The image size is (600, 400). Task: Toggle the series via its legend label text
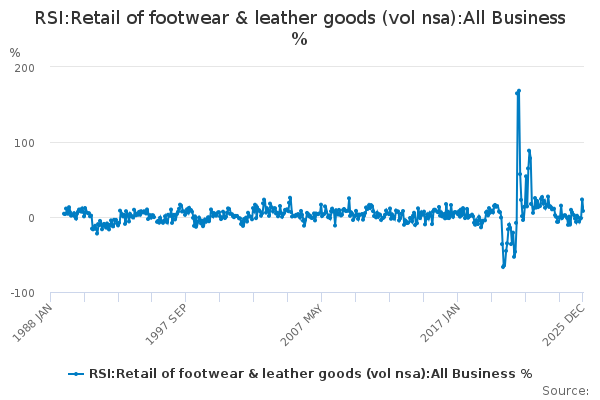[310, 374]
